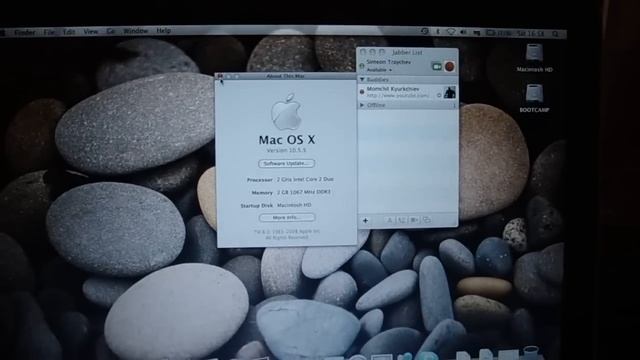Click the menu bar clock
640x360 pixels.
click(x=530, y=33)
